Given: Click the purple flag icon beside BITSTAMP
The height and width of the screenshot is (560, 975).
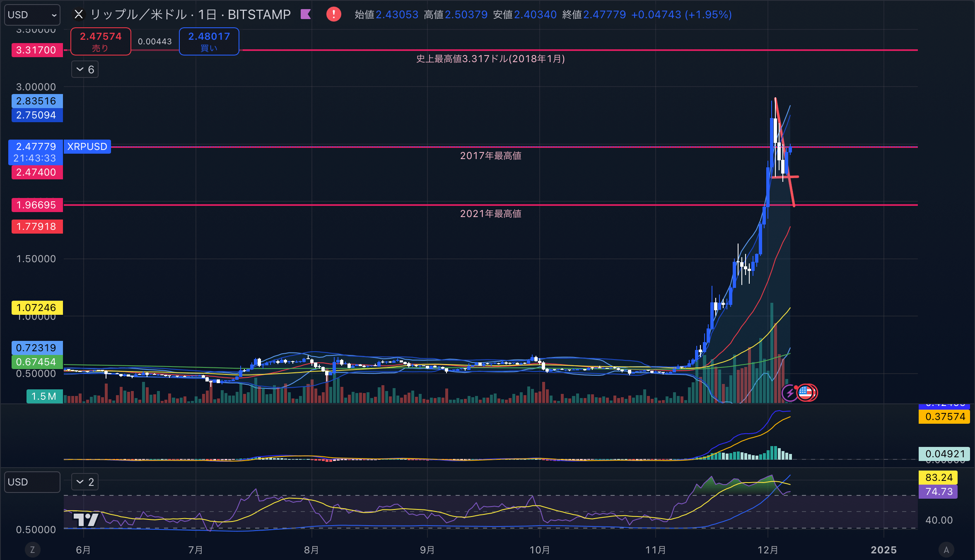Looking at the screenshot, I should 306,14.
